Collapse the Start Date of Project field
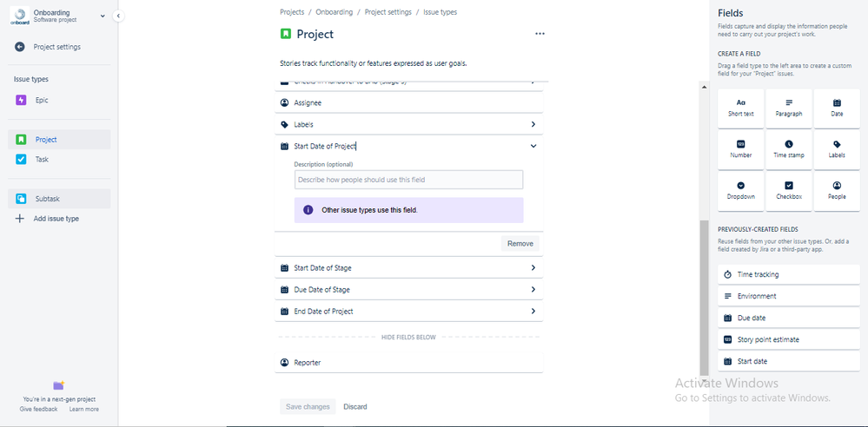Image resolution: width=868 pixels, height=427 pixels. 533,147
